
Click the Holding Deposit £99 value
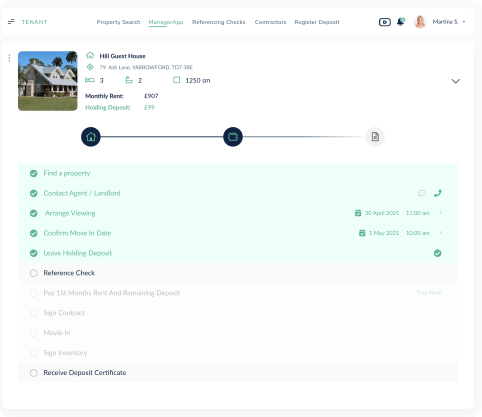[149, 107]
